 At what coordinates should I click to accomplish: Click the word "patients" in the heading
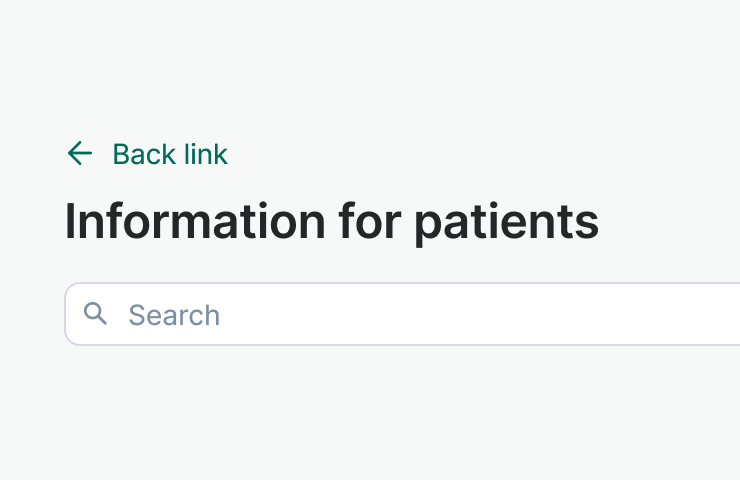pos(506,222)
